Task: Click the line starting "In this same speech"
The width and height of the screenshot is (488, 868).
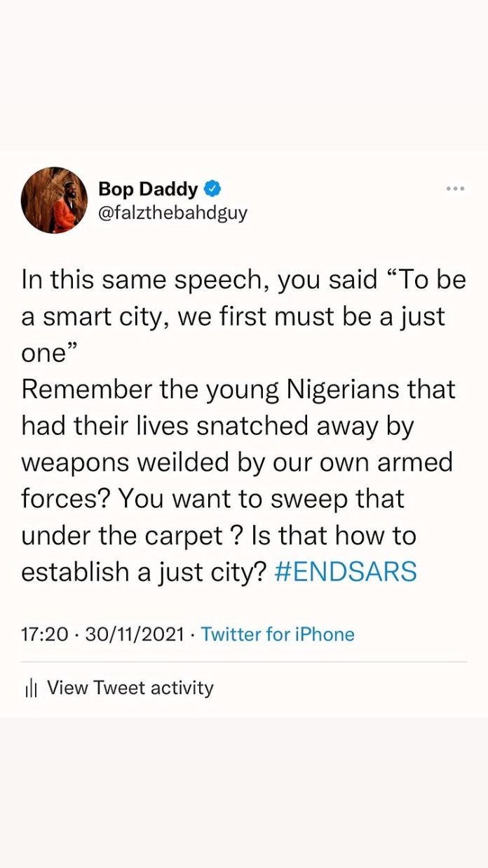Action: pyautogui.click(x=243, y=280)
